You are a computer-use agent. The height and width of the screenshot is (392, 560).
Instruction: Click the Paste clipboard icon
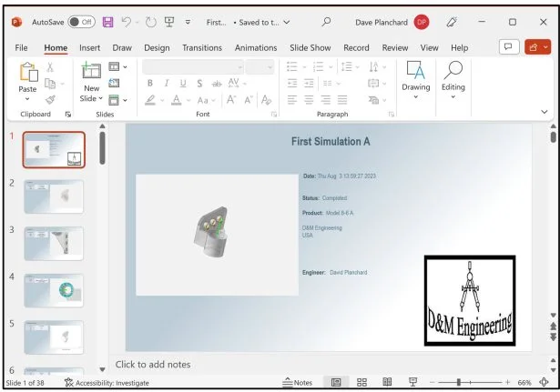coord(28,72)
